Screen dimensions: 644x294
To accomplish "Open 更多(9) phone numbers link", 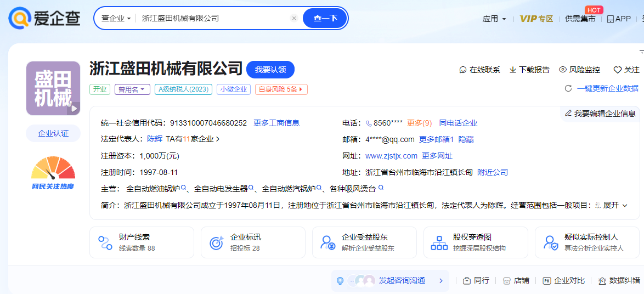I will [419, 123].
